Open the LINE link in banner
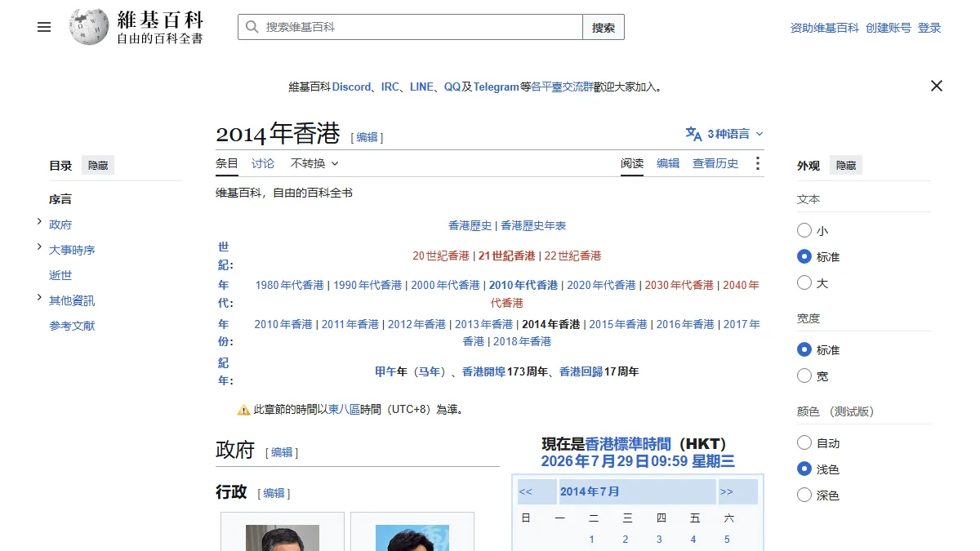The width and height of the screenshot is (980, 551). (421, 87)
